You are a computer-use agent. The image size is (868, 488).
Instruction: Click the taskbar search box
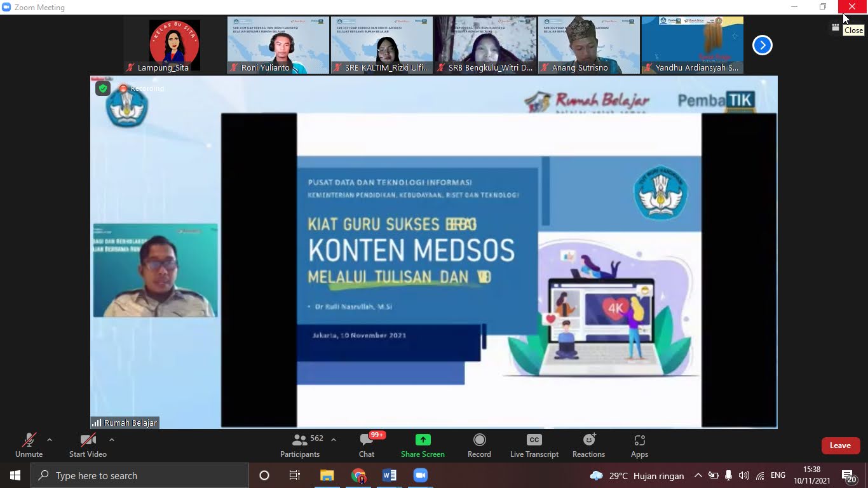pyautogui.click(x=140, y=475)
